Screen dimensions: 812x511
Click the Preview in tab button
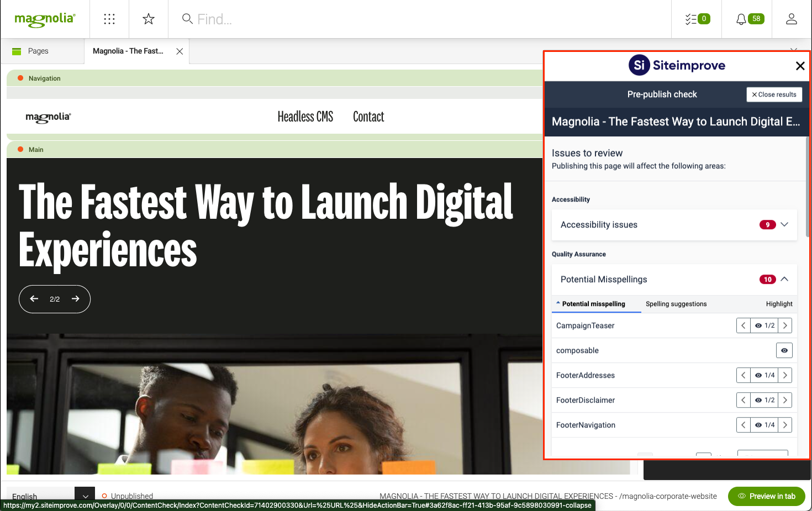766,496
